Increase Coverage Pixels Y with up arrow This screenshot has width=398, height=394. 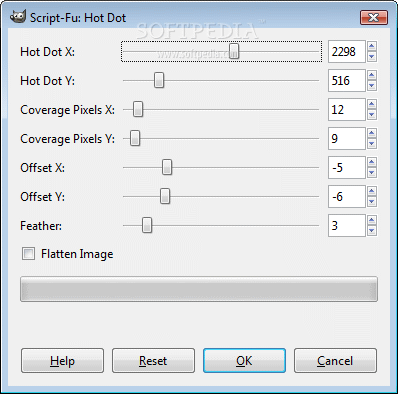coord(372,133)
